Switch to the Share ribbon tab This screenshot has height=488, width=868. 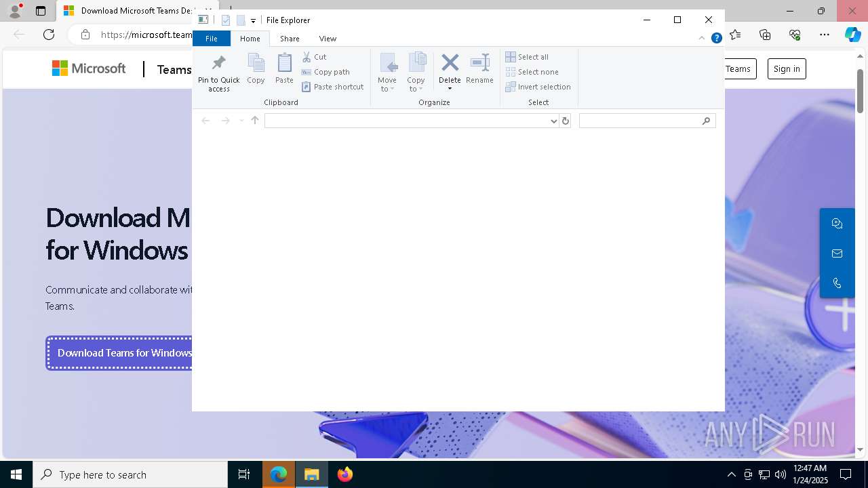coord(290,39)
